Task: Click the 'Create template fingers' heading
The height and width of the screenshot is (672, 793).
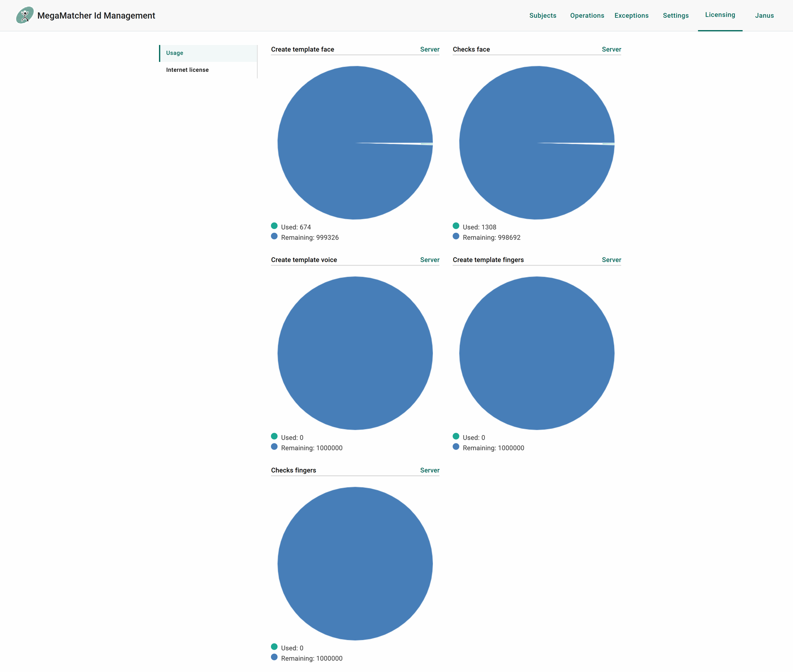Action: click(x=488, y=260)
